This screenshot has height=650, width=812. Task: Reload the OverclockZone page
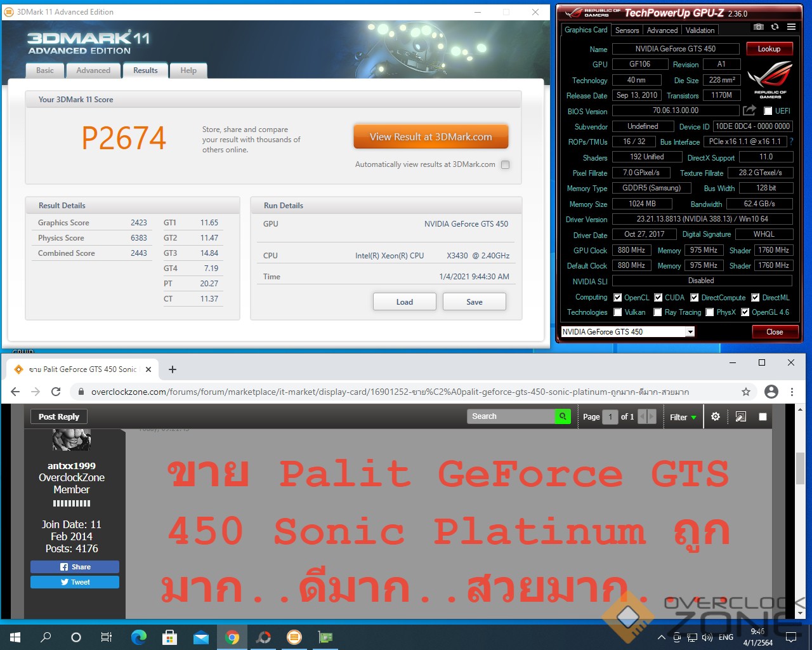coord(56,392)
